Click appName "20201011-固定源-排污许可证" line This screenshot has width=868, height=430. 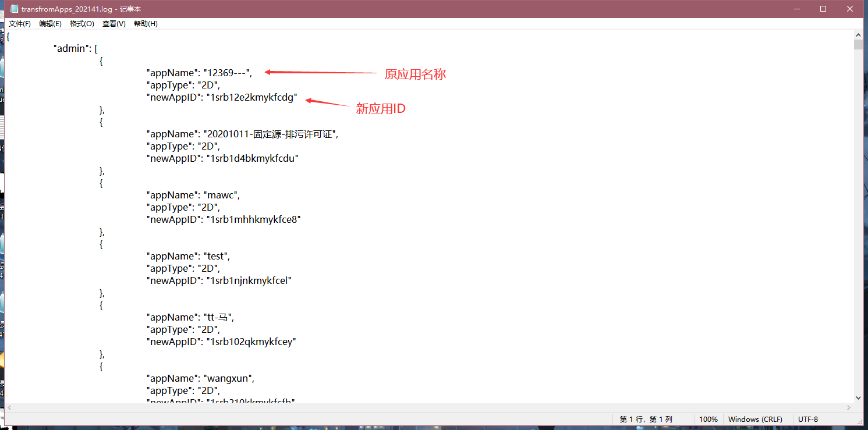point(242,134)
